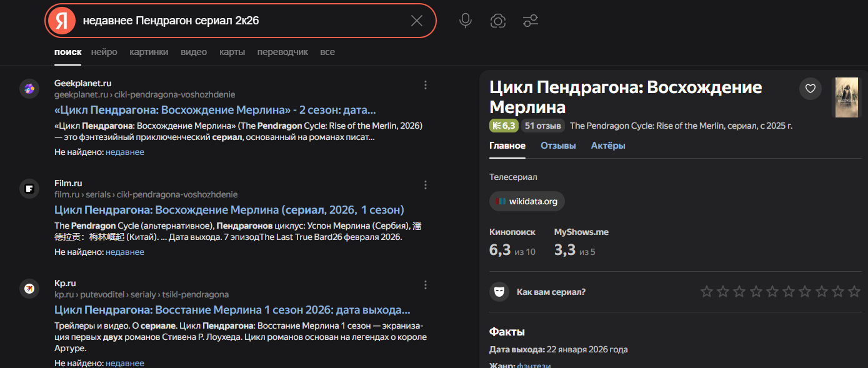Select the все tab
868x368 pixels.
tap(327, 52)
